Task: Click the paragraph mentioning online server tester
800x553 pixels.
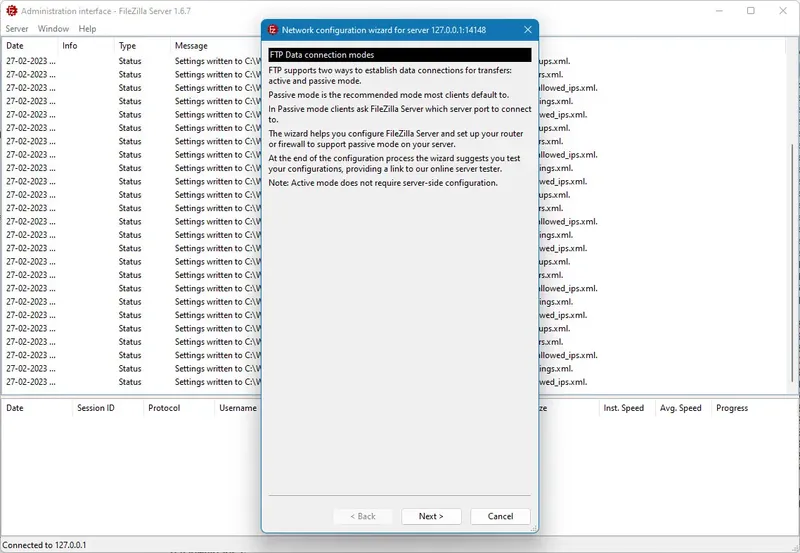Action: coord(394,163)
